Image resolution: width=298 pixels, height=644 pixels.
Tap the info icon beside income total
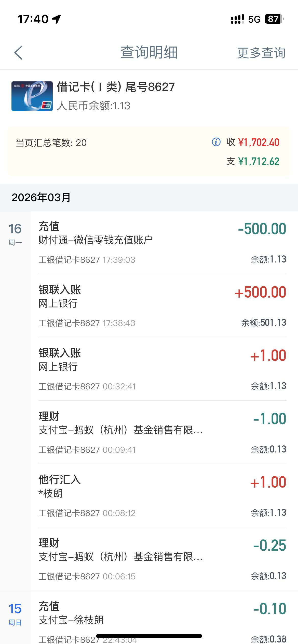(216, 142)
